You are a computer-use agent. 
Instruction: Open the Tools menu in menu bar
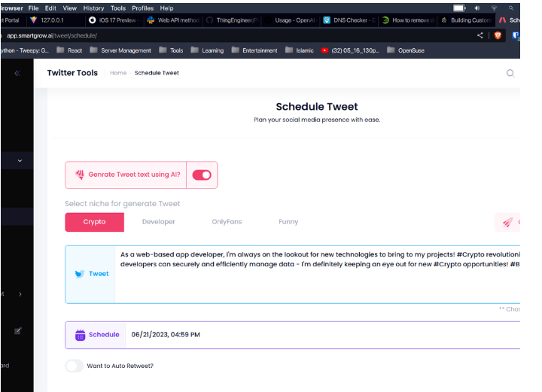(x=118, y=8)
